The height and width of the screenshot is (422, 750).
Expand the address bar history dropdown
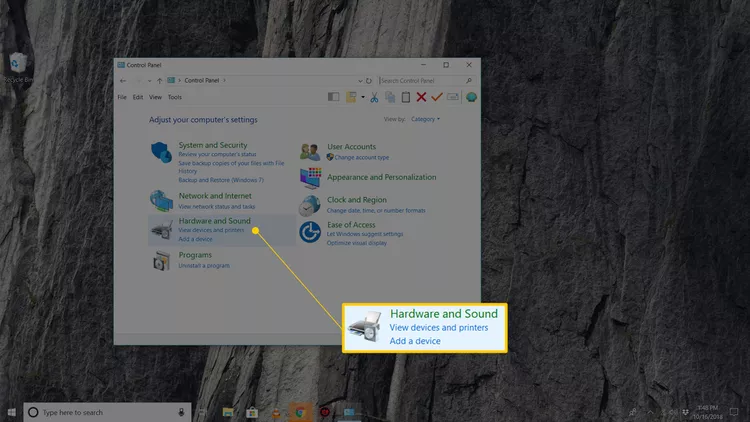coord(362,80)
